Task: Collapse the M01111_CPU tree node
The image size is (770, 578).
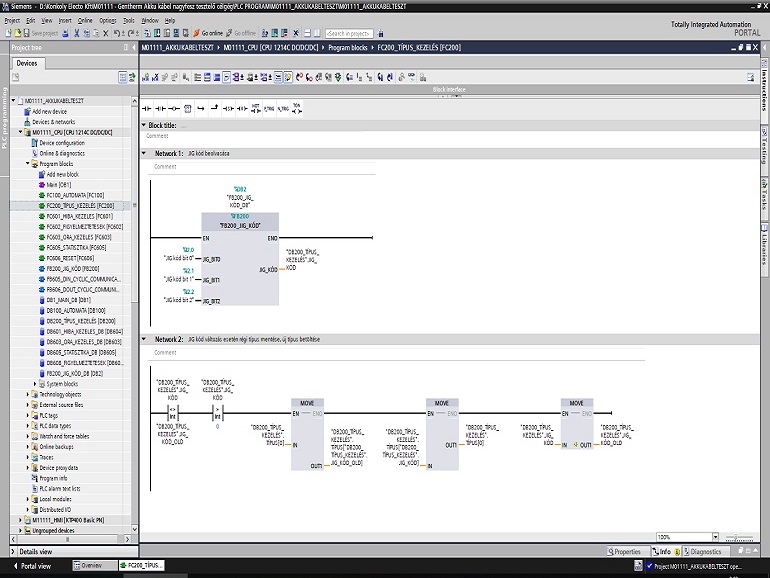Action: click(21, 132)
